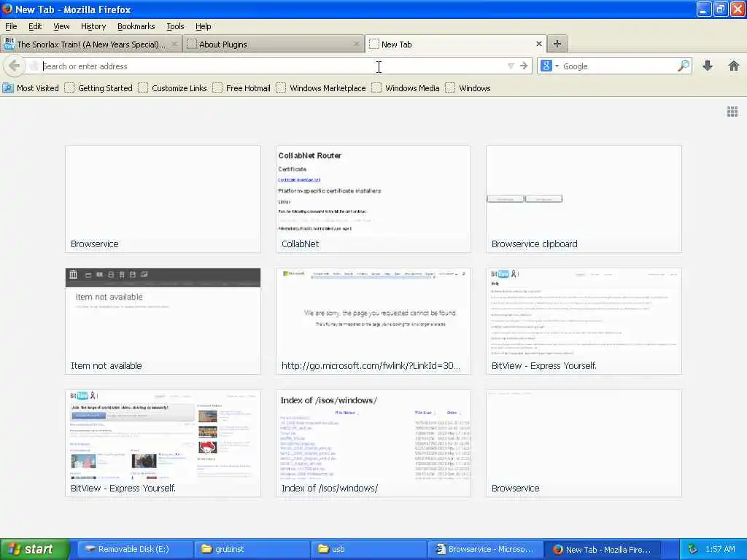Open the View menu
The width and height of the screenshot is (747, 560).
coord(61,26)
